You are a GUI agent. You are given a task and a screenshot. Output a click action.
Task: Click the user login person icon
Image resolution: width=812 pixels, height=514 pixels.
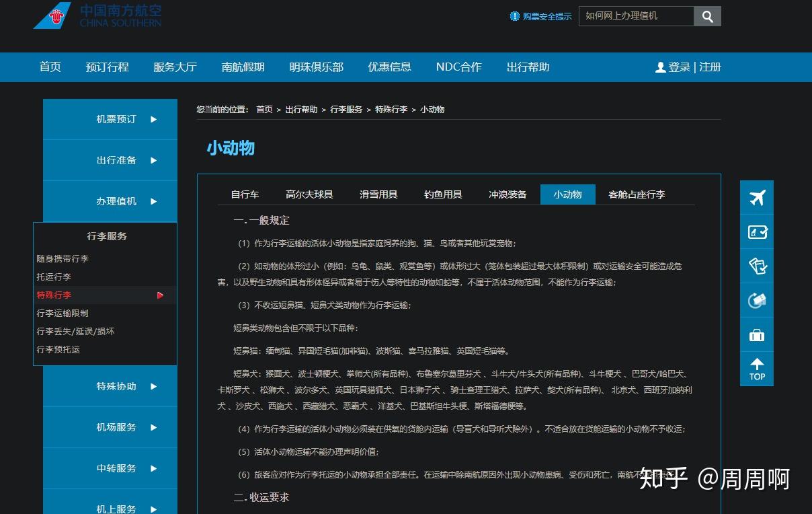(x=661, y=67)
